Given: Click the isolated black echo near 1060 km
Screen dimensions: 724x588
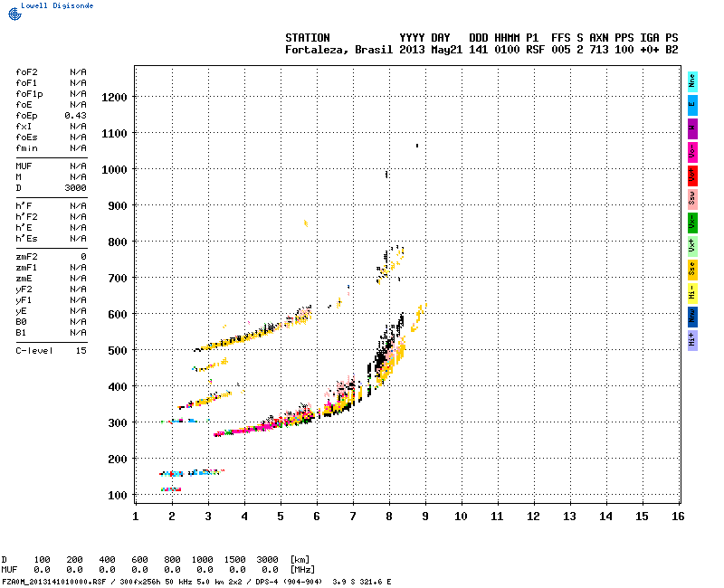Looking at the screenshot, I should coord(417,146).
